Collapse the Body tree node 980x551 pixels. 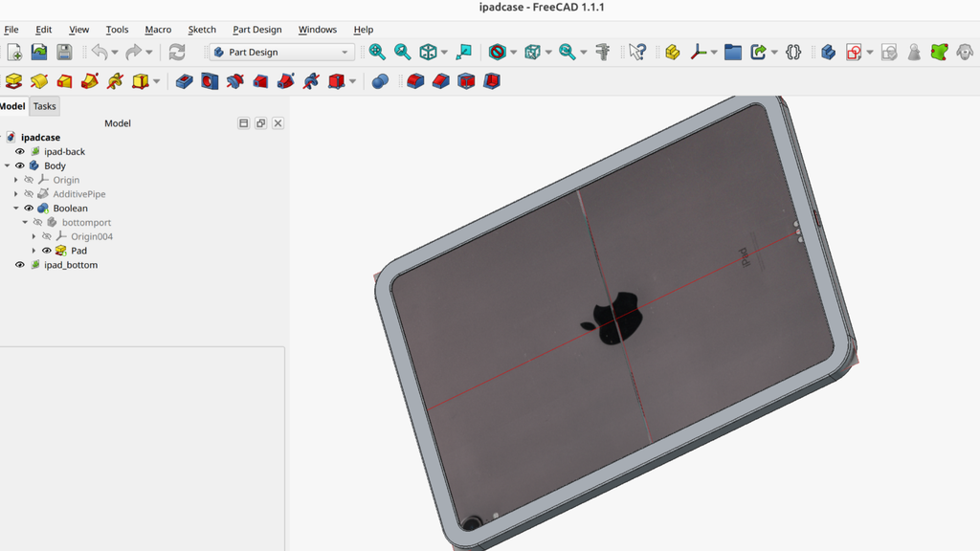(8, 166)
